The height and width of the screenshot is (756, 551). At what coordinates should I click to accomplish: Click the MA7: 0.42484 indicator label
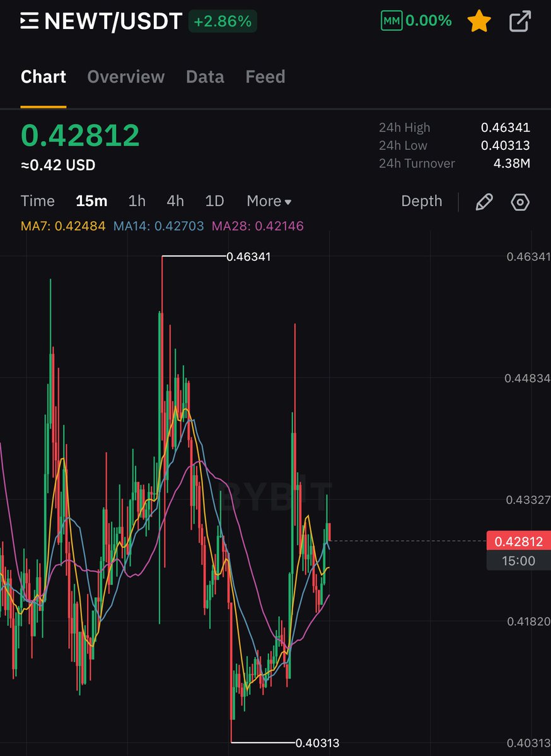coord(63,226)
